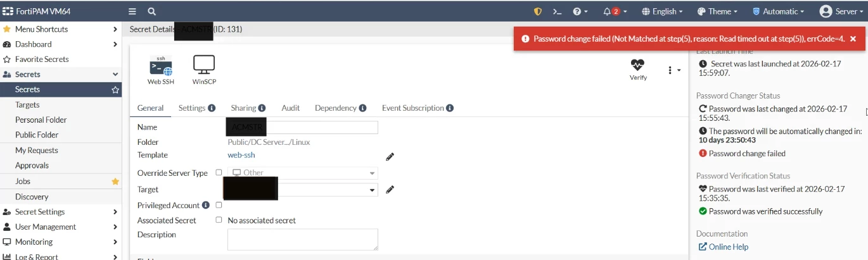The height and width of the screenshot is (260, 868).
Task: Click the Description text area
Action: pos(303,239)
